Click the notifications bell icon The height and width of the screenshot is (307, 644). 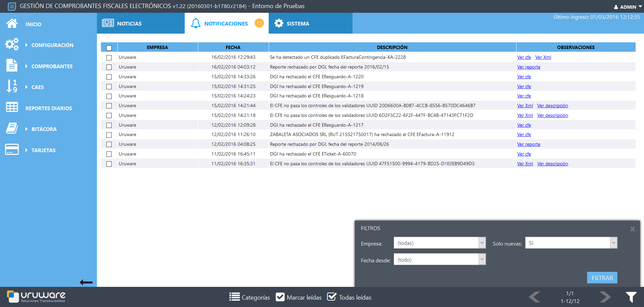[x=196, y=24]
